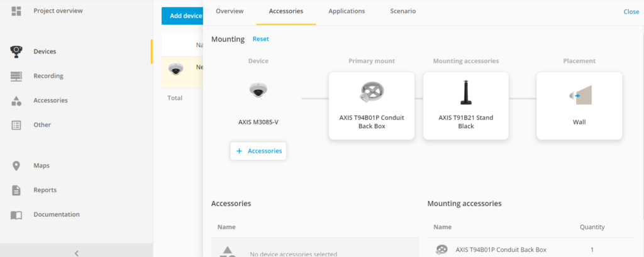Open Accessories section in sidebar
Image resolution: width=644 pixels, height=257 pixels.
point(50,101)
